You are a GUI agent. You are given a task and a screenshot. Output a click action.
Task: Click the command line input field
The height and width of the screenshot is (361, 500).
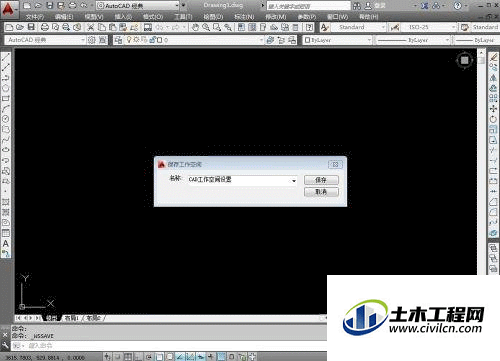pyautogui.click(x=168, y=346)
